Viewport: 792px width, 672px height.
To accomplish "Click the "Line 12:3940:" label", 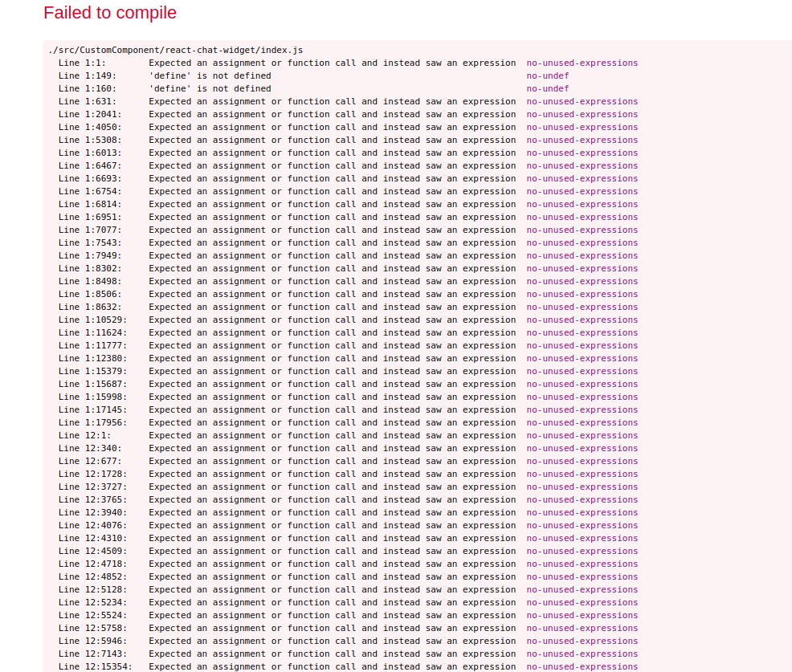I will [x=93, y=513].
